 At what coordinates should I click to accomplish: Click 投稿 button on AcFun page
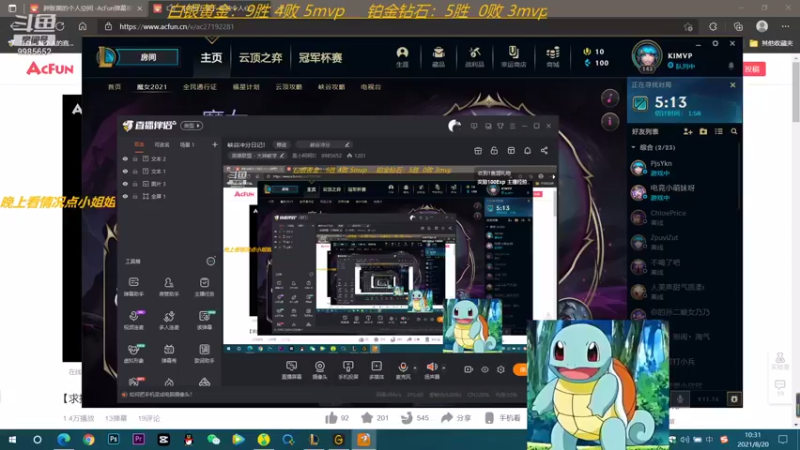pyautogui.click(x=753, y=69)
